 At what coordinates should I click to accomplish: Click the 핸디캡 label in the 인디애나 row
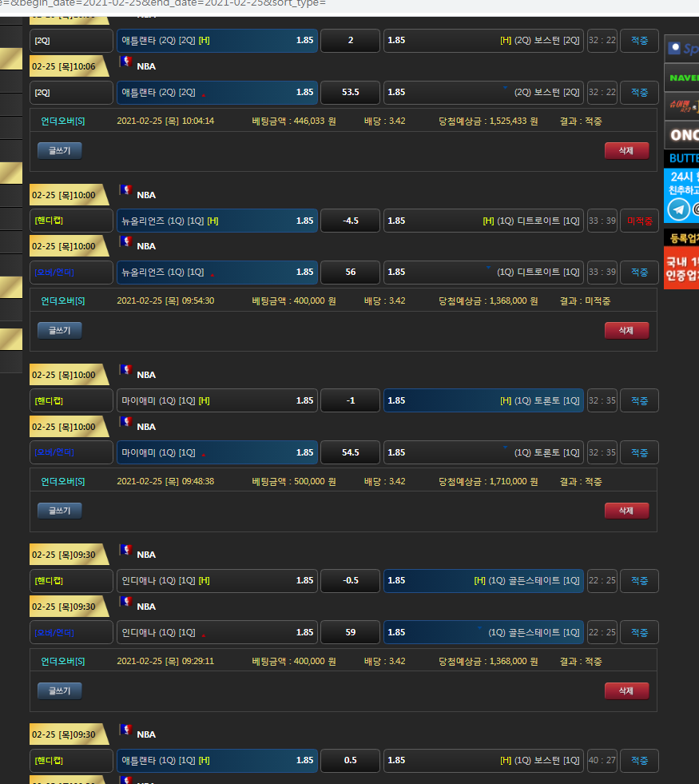click(x=71, y=580)
